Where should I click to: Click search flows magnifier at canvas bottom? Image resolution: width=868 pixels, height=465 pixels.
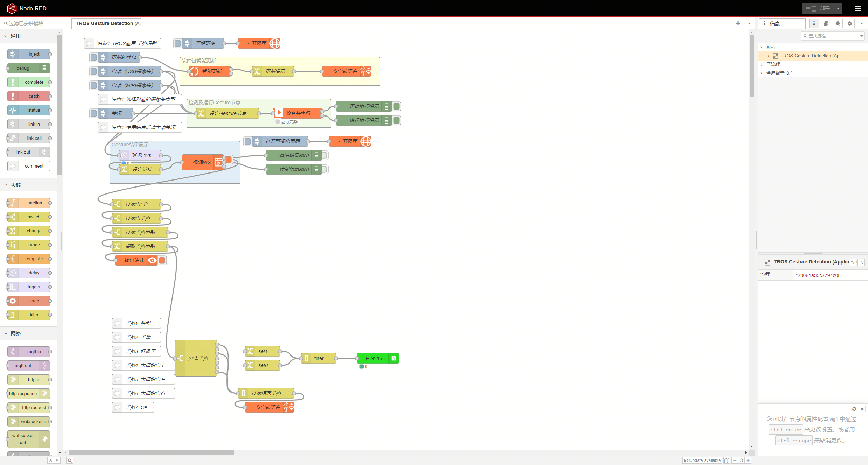tap(70, 460)
